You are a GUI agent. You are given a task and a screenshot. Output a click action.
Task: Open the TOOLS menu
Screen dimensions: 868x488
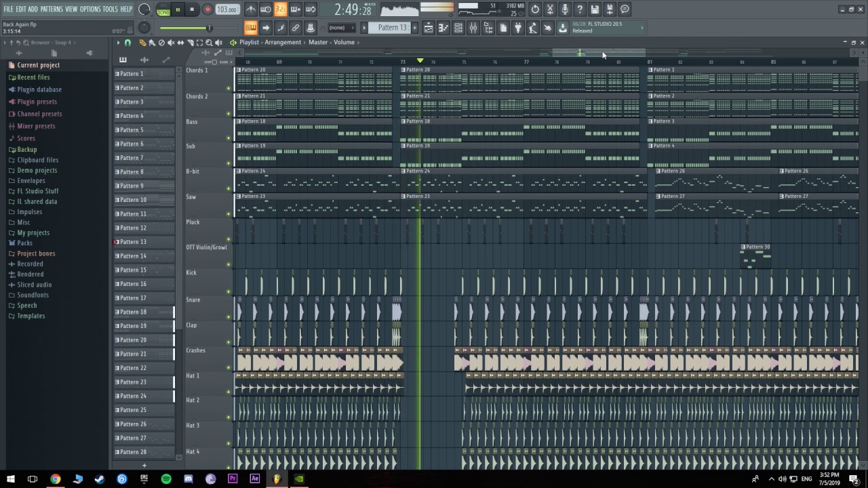[x=110, y=9]
